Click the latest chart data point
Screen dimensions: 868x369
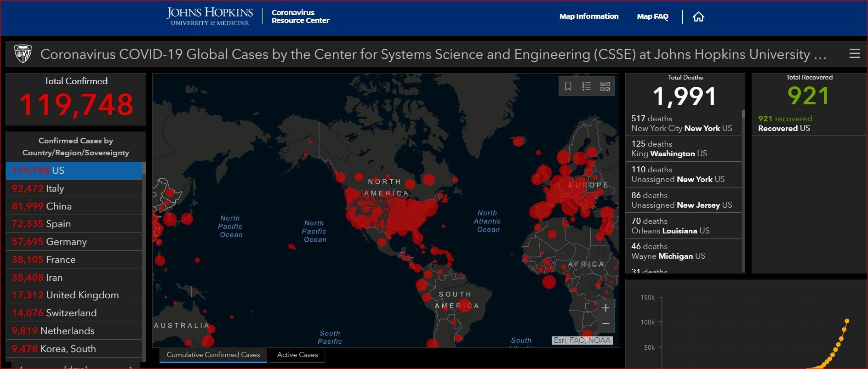coord(847,321)
